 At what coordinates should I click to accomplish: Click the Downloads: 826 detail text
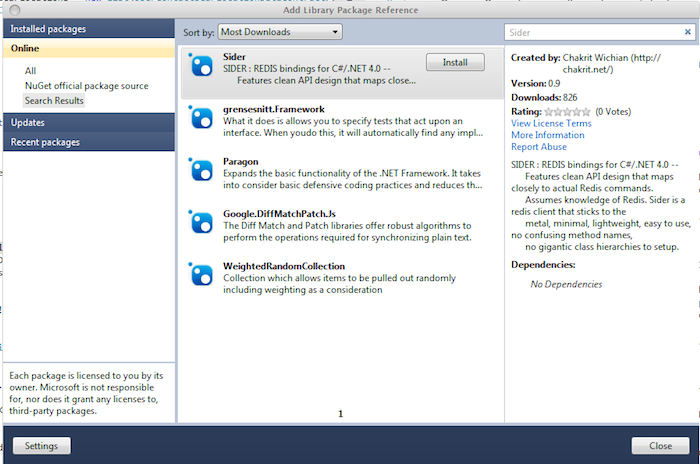(544, 97)
